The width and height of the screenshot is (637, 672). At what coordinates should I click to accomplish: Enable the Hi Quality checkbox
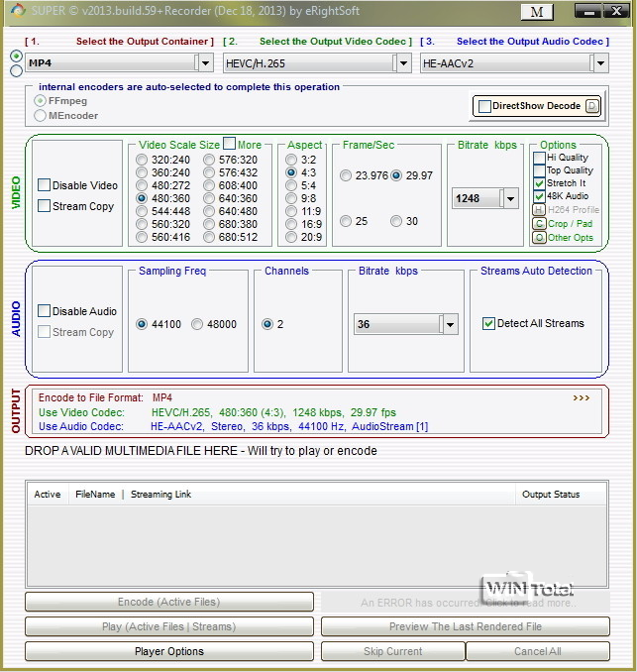(x=539, y=158)
